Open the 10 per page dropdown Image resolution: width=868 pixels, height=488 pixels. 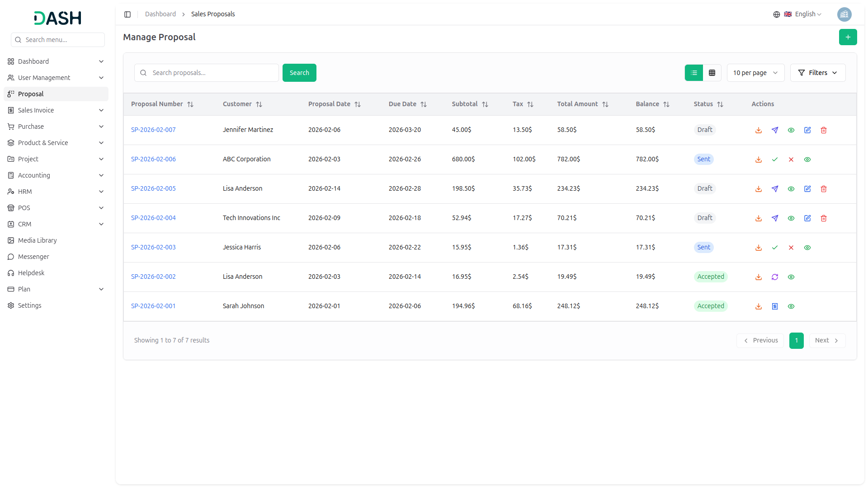coord(755,73)
